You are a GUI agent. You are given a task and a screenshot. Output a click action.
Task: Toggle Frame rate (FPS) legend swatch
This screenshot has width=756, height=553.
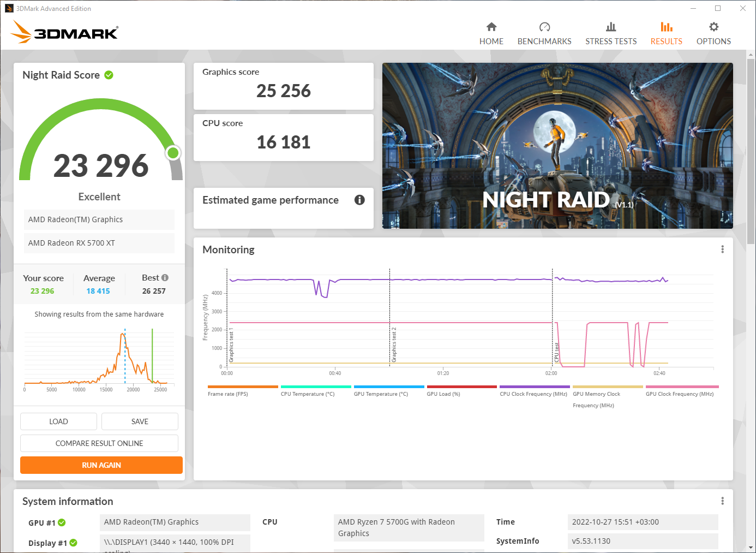243,386
